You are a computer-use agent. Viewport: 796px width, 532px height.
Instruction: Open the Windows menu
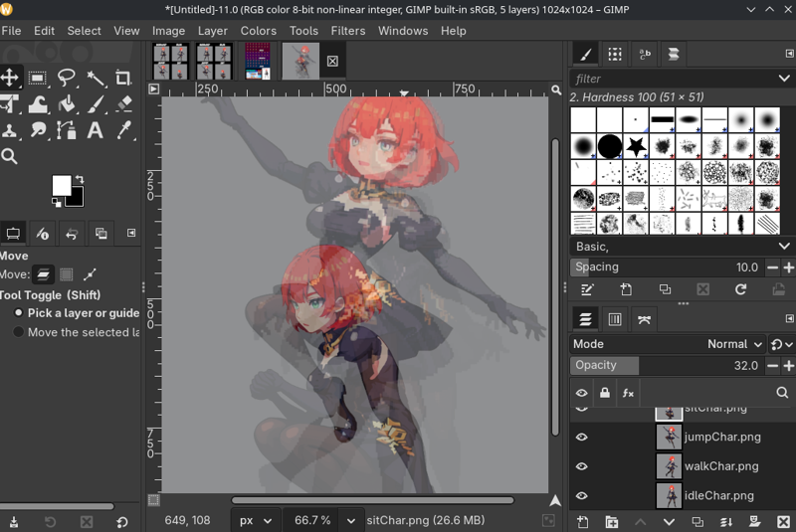(x=403, y=31)
